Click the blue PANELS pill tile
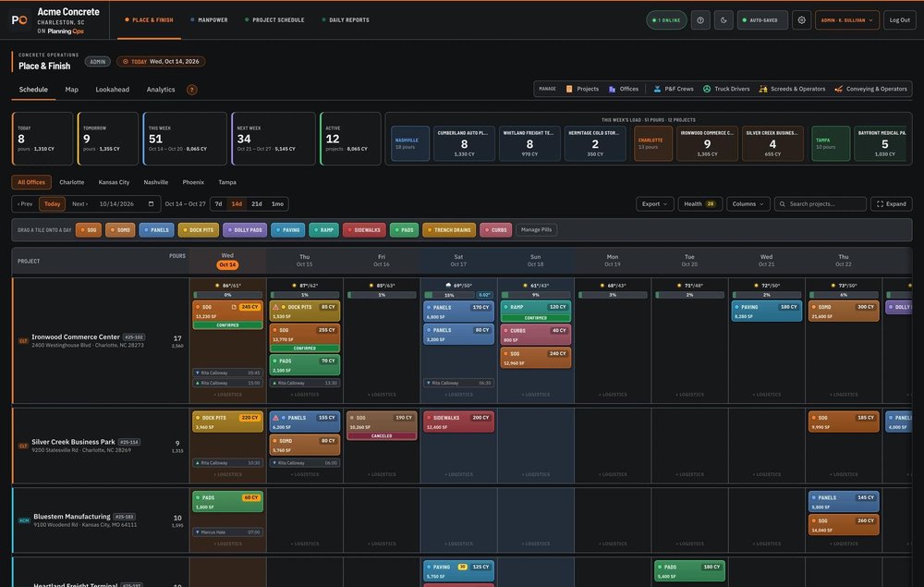The width and height of the screenshot is (924, 587). coord(156,230)
